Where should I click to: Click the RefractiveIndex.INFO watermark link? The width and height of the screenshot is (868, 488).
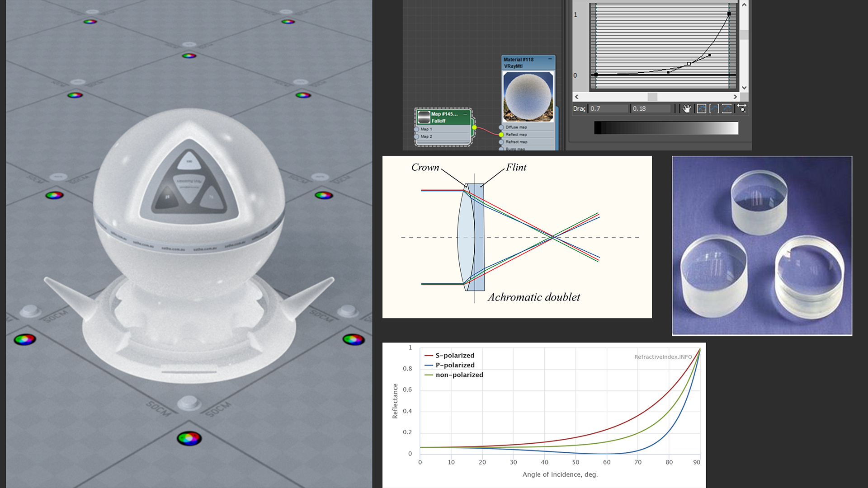(663, 357)
